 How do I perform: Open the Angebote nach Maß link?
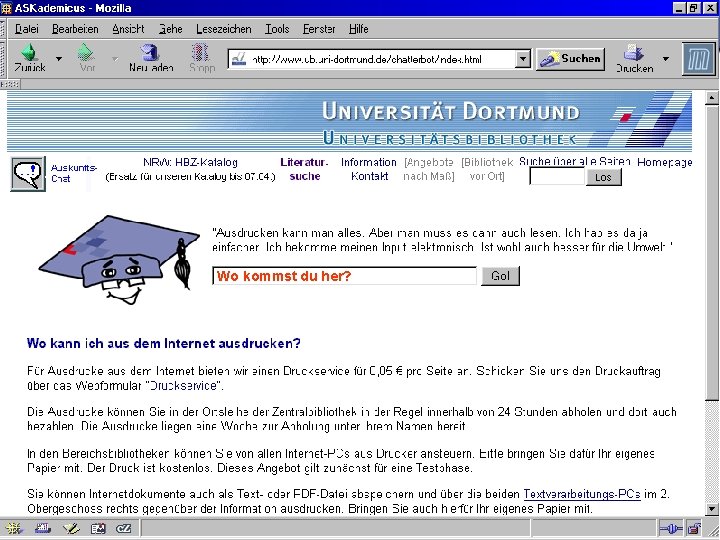coord(429,169)
